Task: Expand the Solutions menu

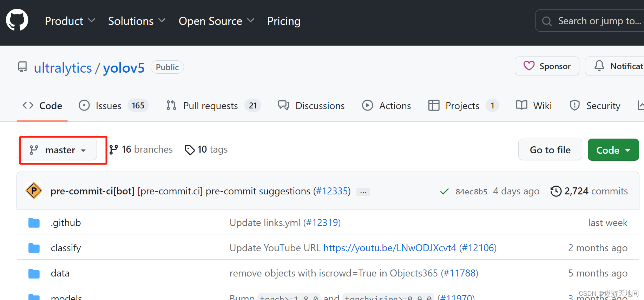Action: click(137, 21)
